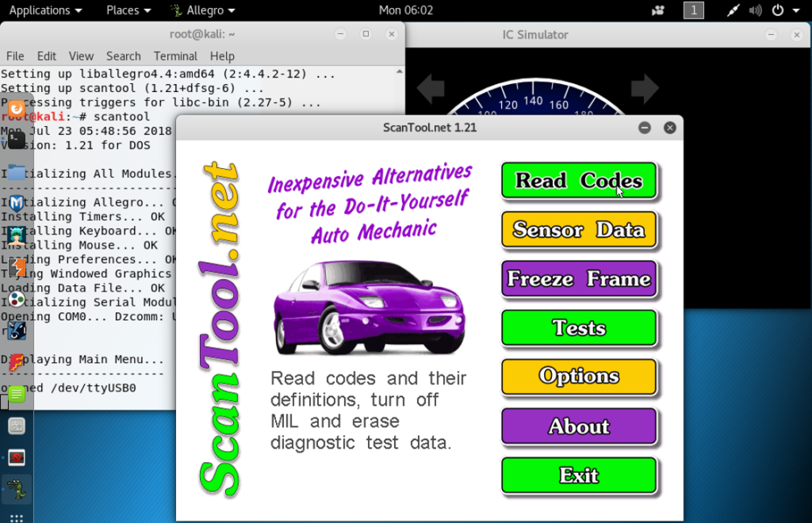Open the Files folder icon in the dock
Viewport: 812px width, 523px height.
17,171
